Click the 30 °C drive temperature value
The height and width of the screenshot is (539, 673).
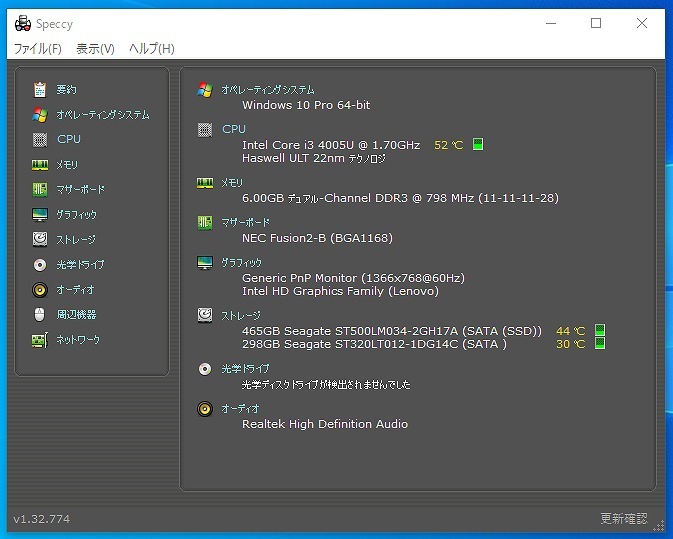pyautogui.click(x=570, y=344)
